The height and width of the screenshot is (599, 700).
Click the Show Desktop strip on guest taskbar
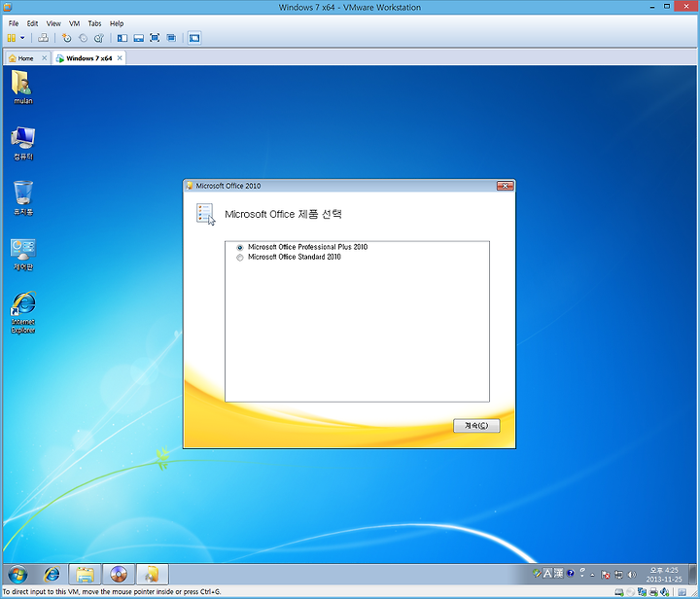pyautogui.click(x=691, y=575)
